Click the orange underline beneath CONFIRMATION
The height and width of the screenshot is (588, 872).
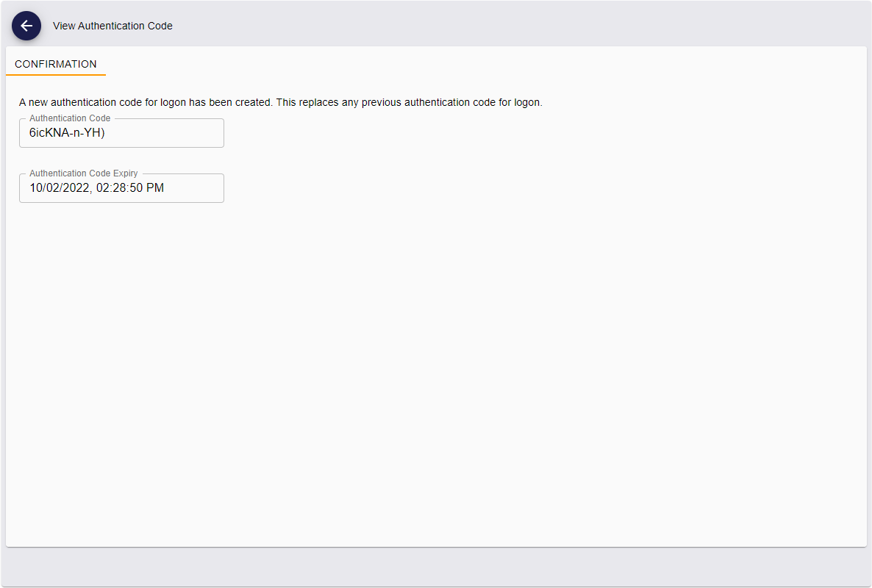[x=56, y=74]
